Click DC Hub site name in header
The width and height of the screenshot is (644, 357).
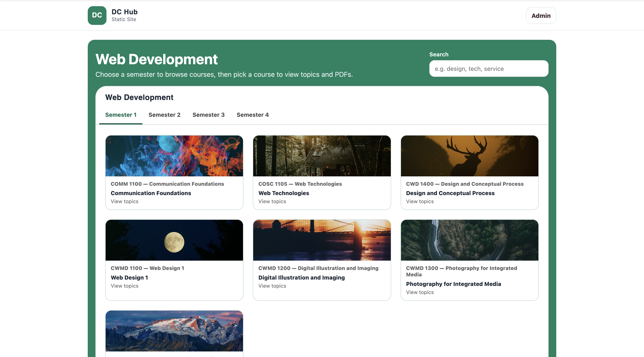click(x=125, y=12)
